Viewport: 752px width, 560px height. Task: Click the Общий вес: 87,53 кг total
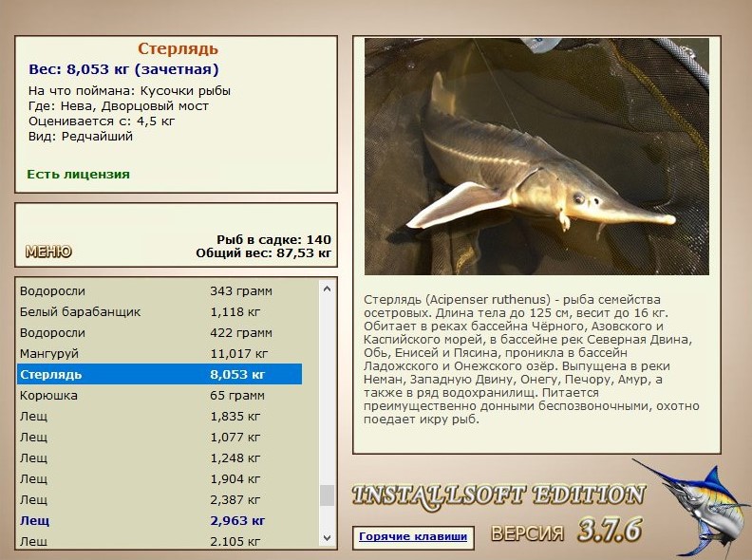point(264,253)
